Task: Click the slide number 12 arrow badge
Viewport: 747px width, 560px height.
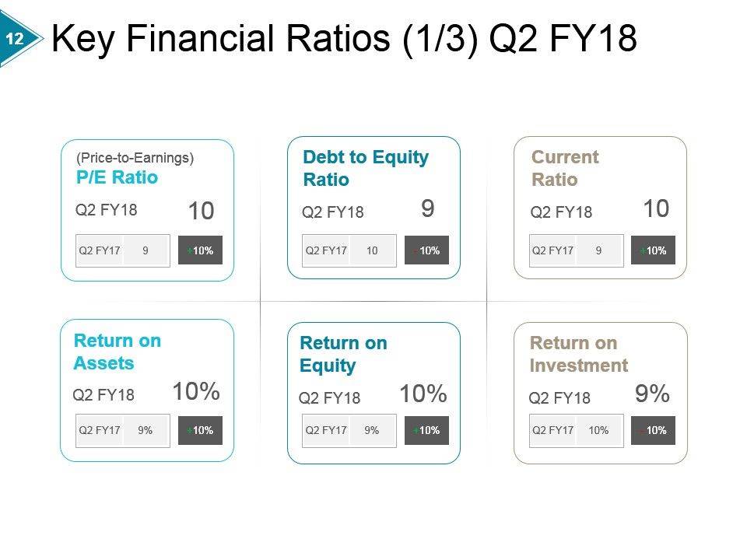Action: click(x=19, y=38)
